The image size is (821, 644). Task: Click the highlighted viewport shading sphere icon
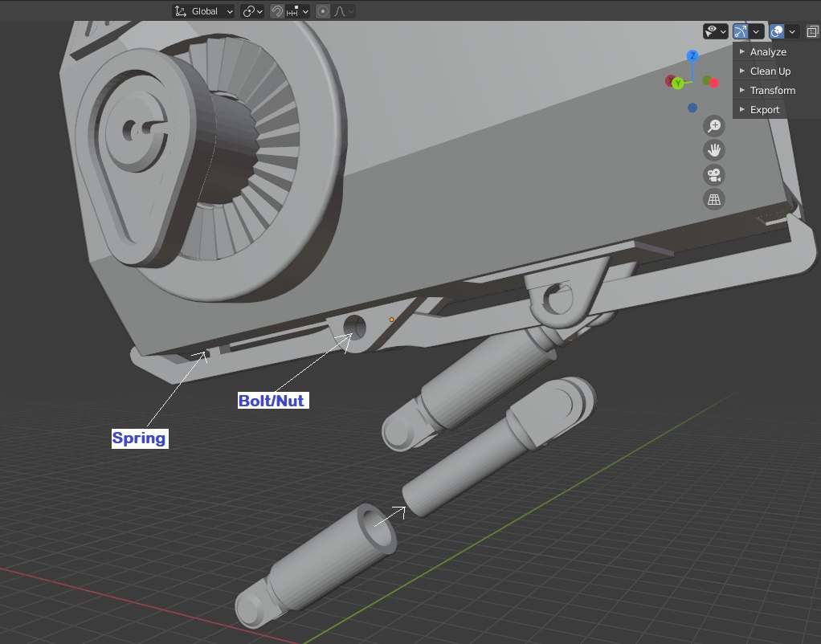point(777,31)
